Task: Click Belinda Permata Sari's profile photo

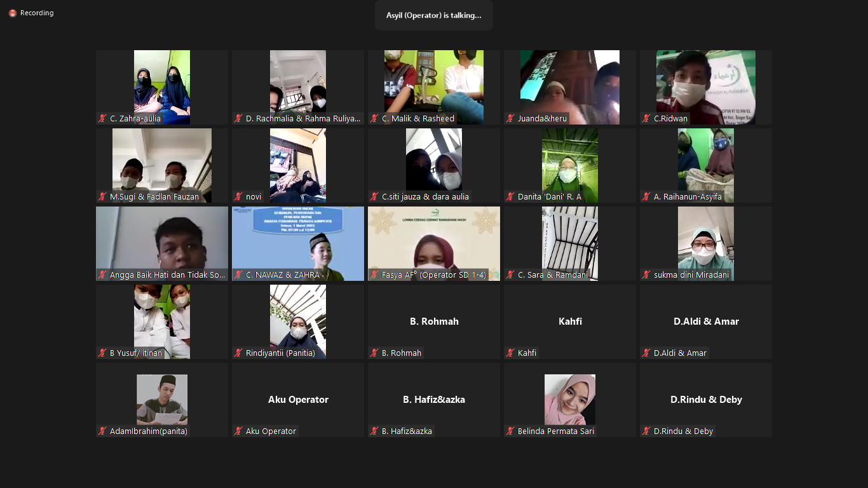Action: pyautogui.click(x=569, y=399)
